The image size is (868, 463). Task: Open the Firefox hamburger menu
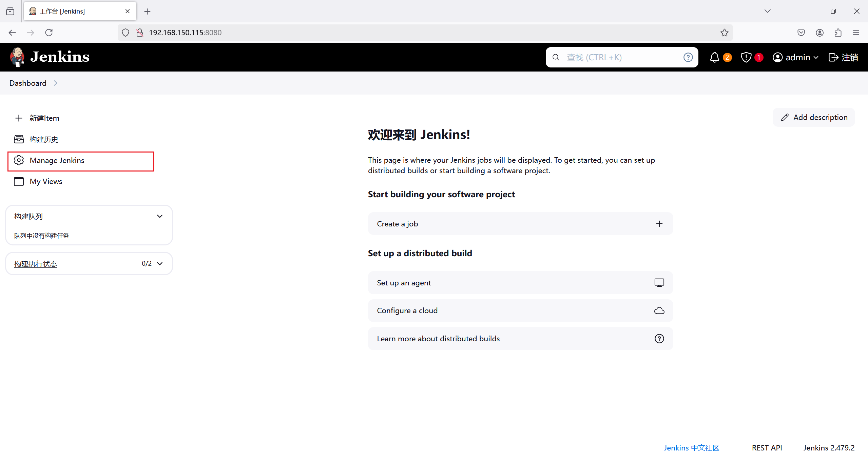click(856, 33)
